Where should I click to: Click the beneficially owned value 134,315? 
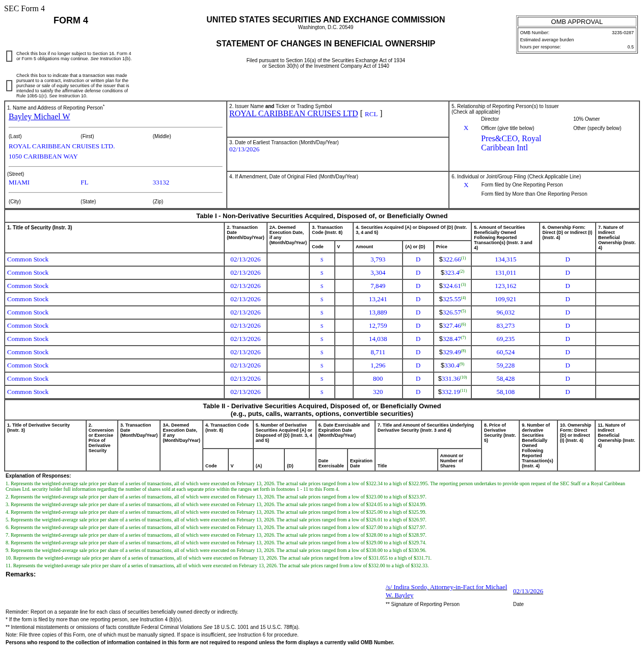(x=505, y=259)
